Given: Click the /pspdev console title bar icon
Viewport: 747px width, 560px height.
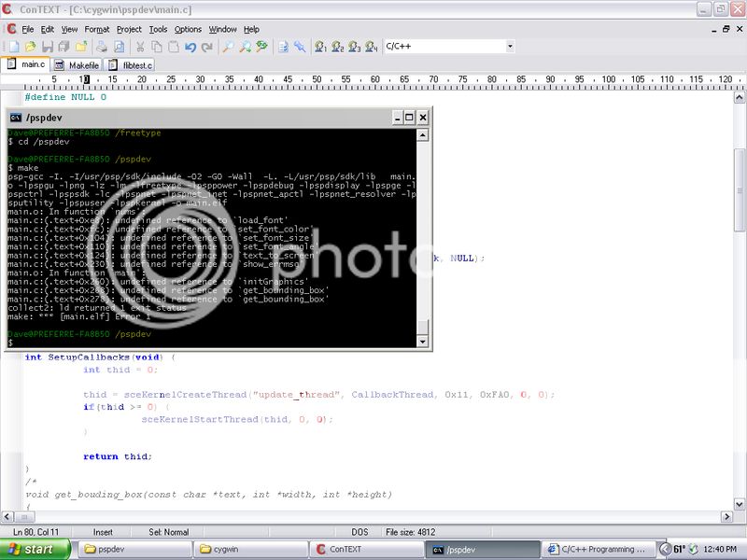Looking at the screenshot, I should click(x=16, y=118).
